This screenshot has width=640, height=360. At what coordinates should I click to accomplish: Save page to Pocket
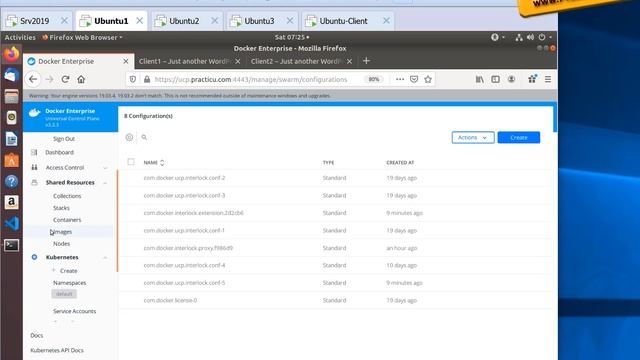pyautogui.click(x=414, y=79)
